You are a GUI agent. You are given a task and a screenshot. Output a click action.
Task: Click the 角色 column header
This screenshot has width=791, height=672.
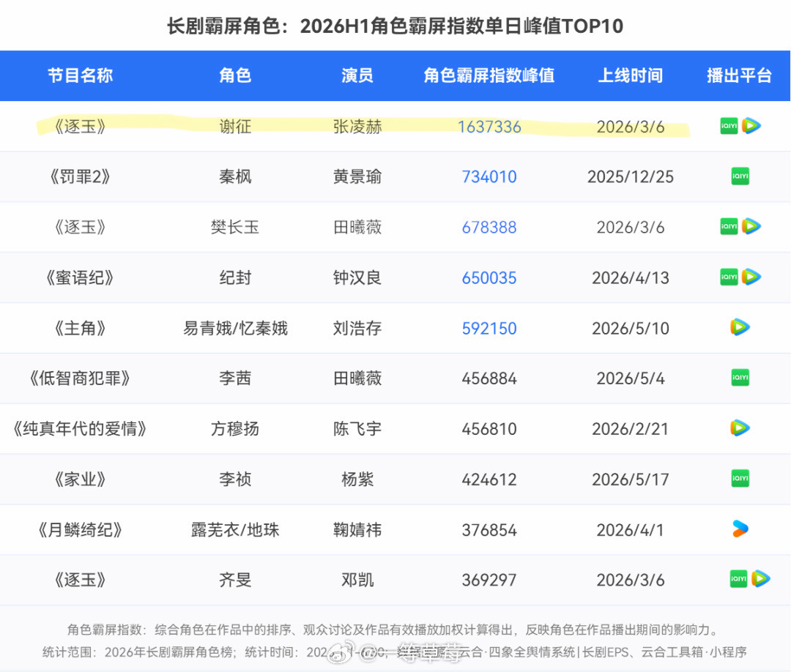(x=235, y=75)
